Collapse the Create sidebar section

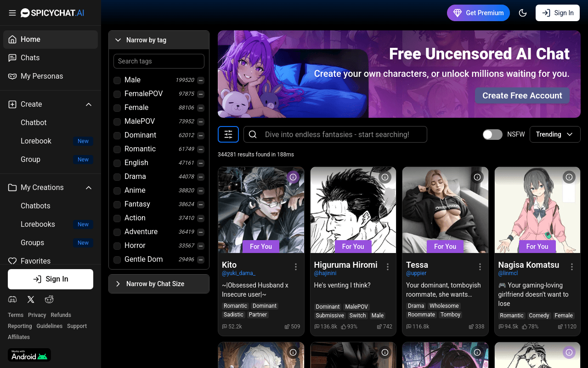[x=89, y=104]
